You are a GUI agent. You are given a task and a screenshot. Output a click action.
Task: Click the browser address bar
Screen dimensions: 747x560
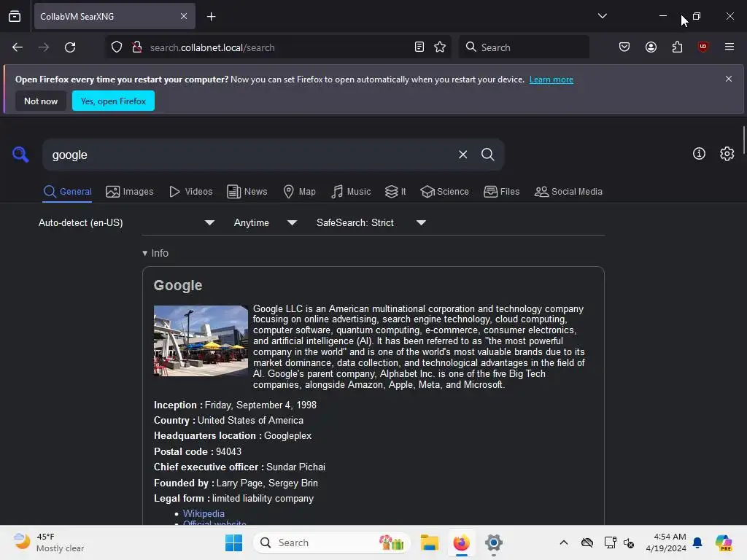[279, 47]
